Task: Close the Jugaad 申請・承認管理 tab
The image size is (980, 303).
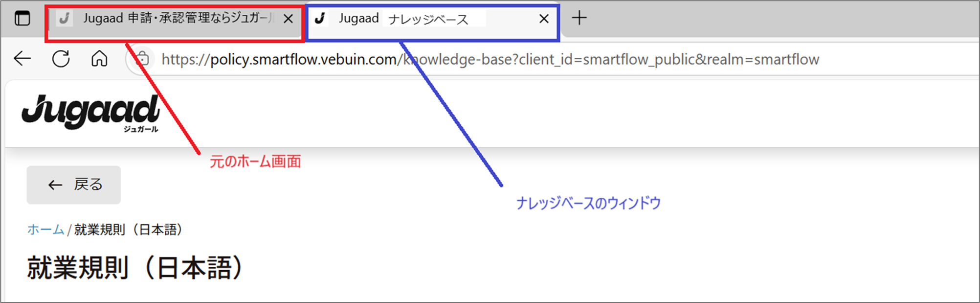Action: [289, 19]
